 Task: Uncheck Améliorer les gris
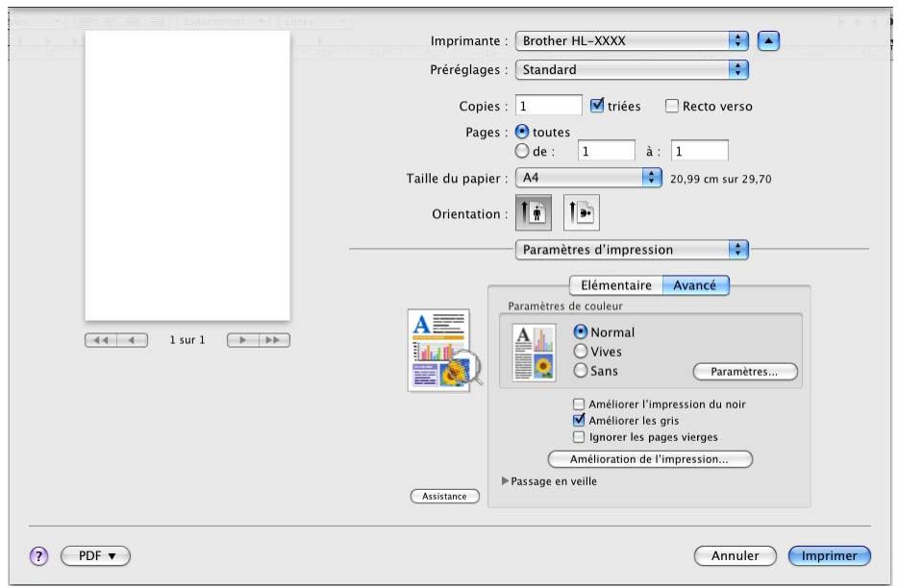click(579, 420)
